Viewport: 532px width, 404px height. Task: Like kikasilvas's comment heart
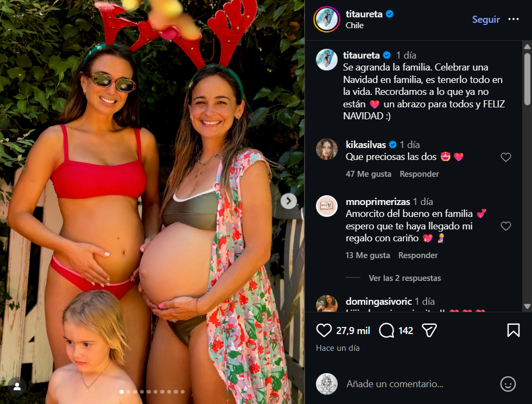point(506,157)
